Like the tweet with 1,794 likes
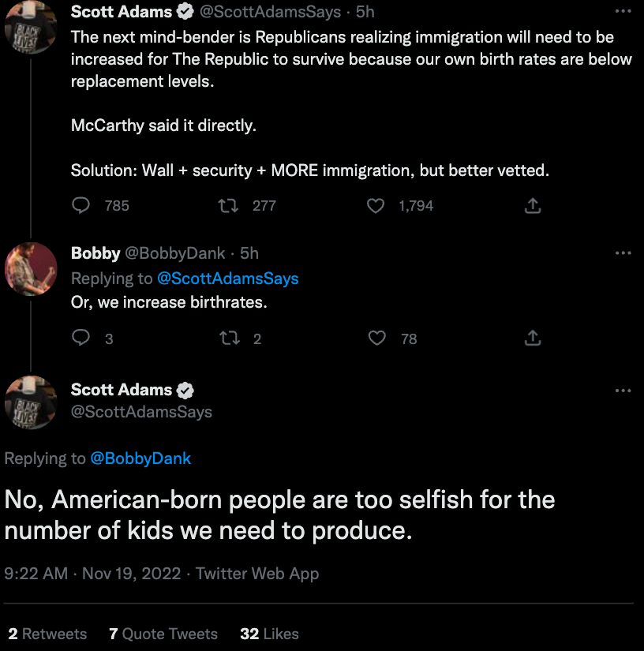Viewport: 644px width, 651px height. [376, 206]
